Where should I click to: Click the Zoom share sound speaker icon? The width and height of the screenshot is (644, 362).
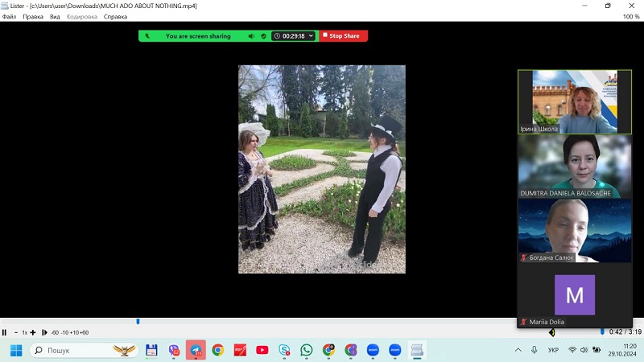coord(251,36)
